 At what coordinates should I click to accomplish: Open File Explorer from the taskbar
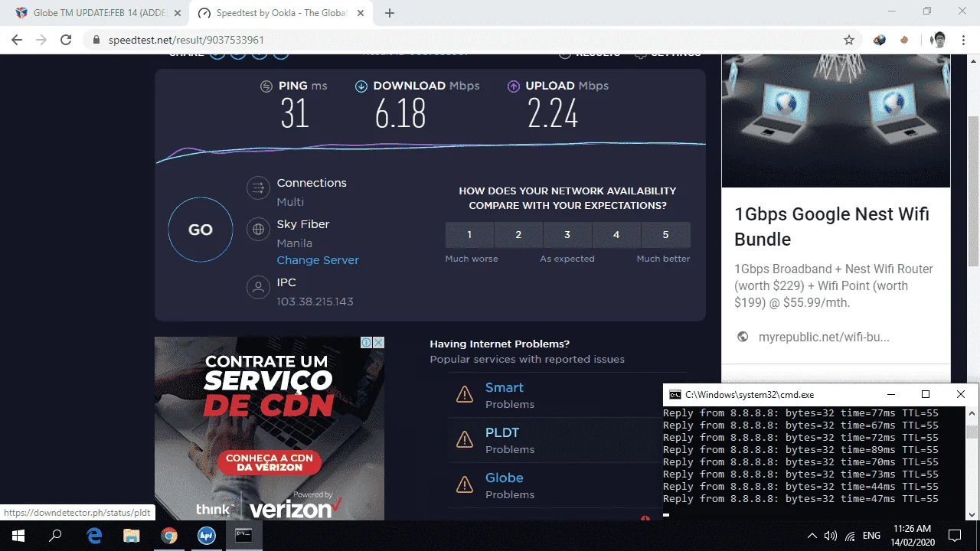[132, 536]
